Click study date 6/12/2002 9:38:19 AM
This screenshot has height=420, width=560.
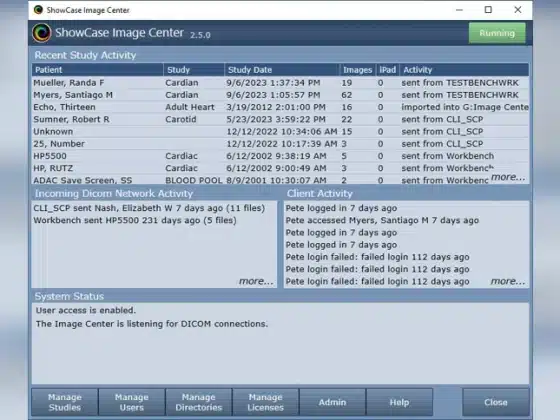coord(276,156)
